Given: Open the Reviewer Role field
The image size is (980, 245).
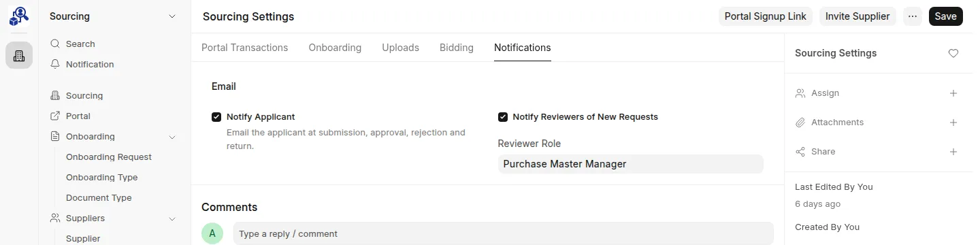Looking at the screenshot, I should point(631,164).
